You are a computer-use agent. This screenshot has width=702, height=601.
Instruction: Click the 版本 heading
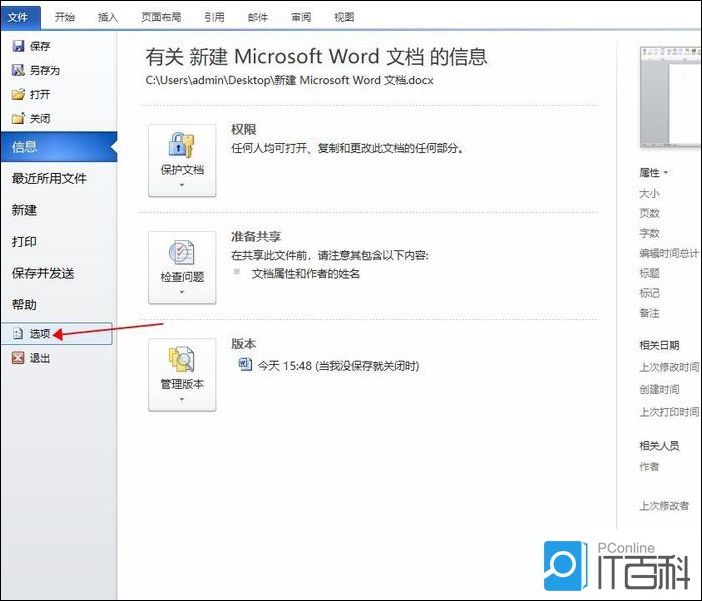244,343
